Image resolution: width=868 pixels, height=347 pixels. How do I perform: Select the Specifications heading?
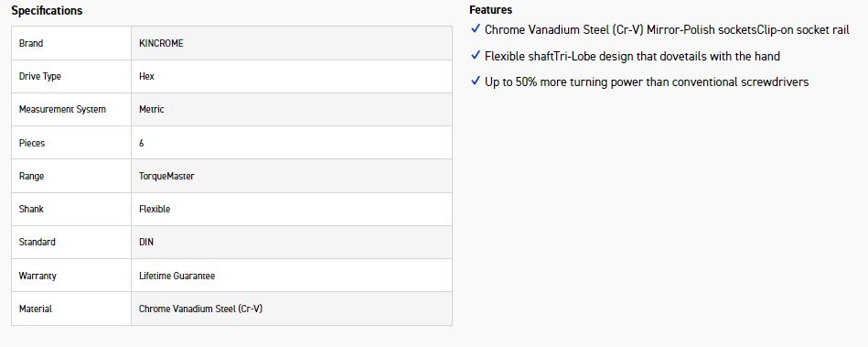(x=47, y=11)
